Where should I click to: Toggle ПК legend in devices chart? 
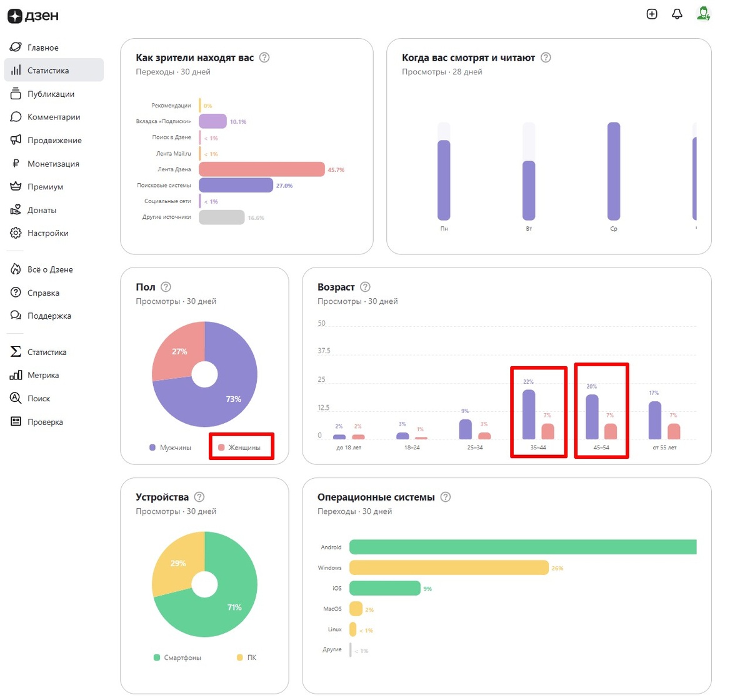coord(246,657)
